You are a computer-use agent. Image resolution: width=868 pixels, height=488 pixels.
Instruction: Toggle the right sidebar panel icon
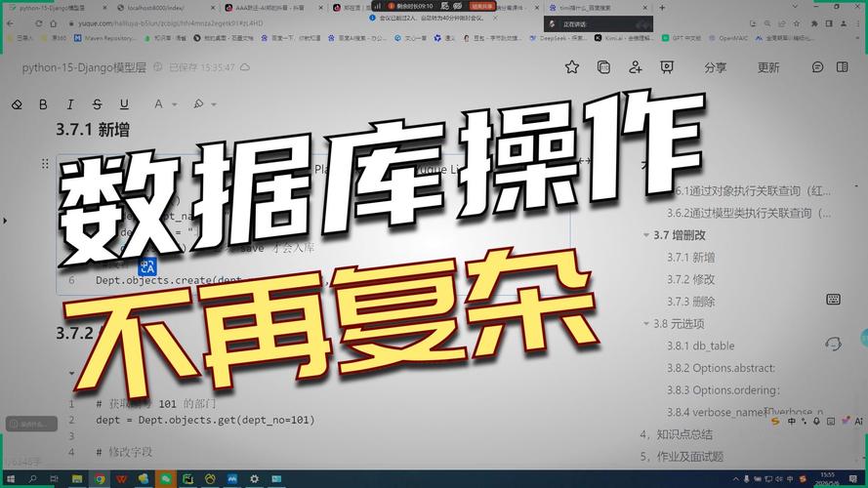(842, 67)
